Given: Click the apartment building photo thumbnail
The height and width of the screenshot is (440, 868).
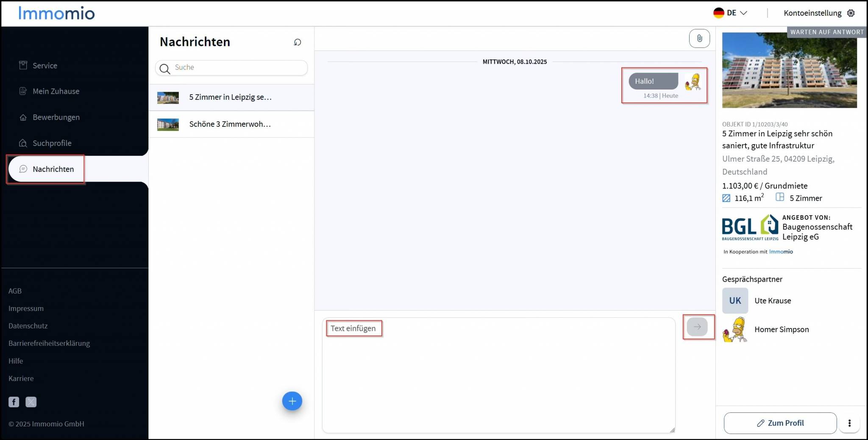Looking at the screenshot, I should click(789, 70).
